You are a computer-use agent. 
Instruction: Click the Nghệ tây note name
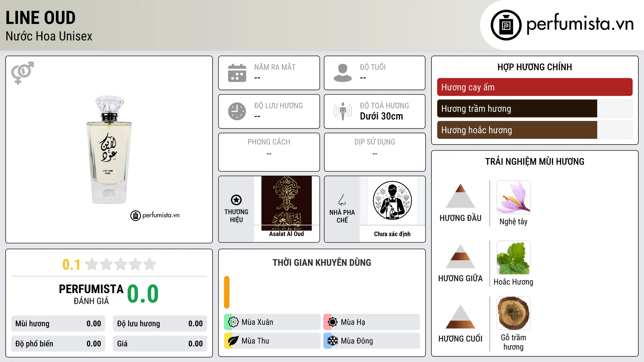pyautogui.click(x=513, y=222)
